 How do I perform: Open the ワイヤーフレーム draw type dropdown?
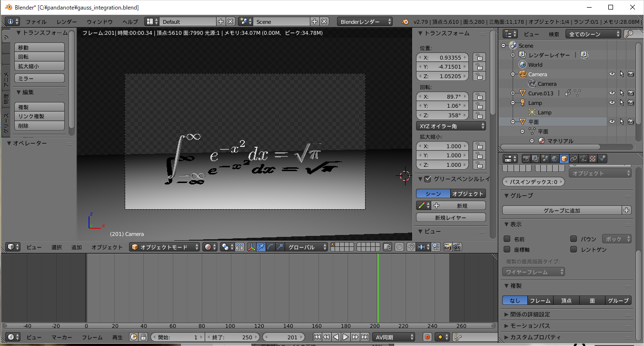pyautogui.click(x=534, y=272)
